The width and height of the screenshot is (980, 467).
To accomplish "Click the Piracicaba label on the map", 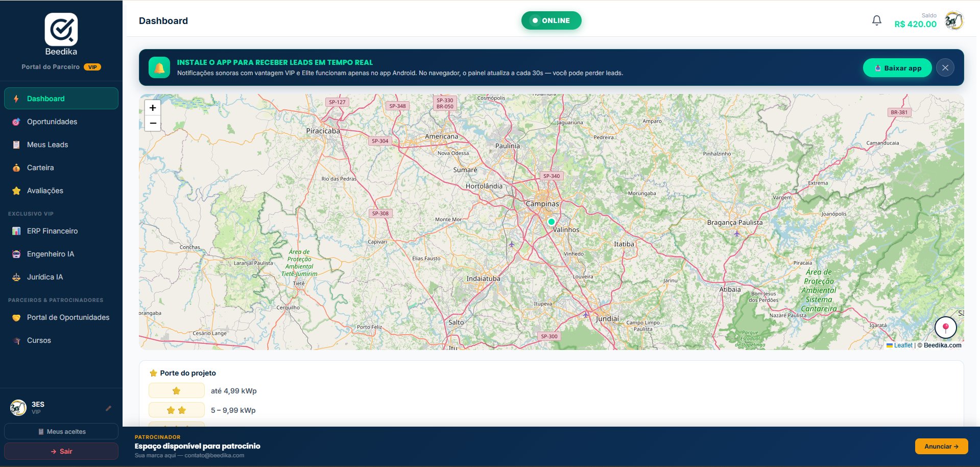I will click(323, 131).
